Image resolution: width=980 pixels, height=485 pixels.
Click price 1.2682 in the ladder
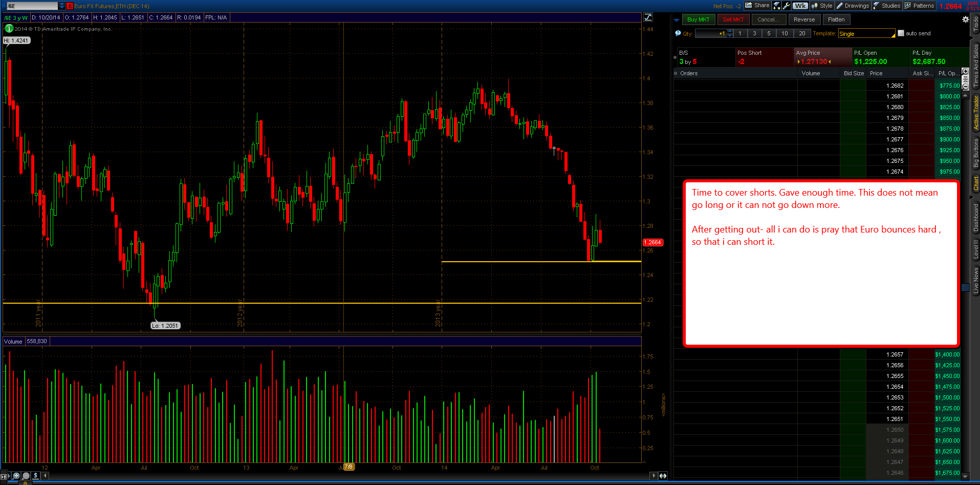[x=895, y=86]
